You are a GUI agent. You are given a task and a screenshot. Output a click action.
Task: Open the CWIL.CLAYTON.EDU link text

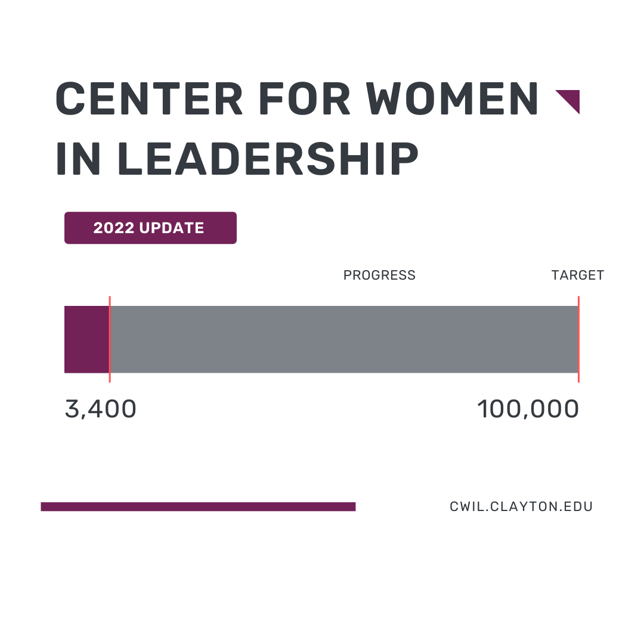click(x=521, y=506)
